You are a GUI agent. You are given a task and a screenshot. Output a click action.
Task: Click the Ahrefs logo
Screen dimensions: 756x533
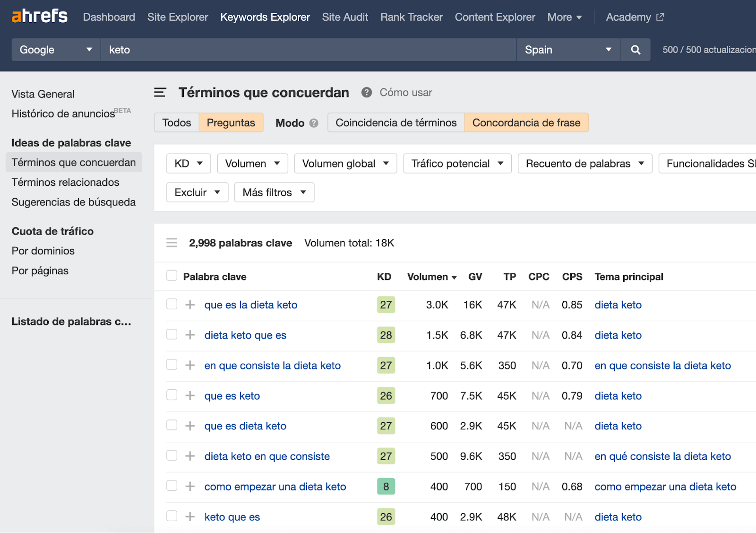pyautogui.click(x=40, y=17)
